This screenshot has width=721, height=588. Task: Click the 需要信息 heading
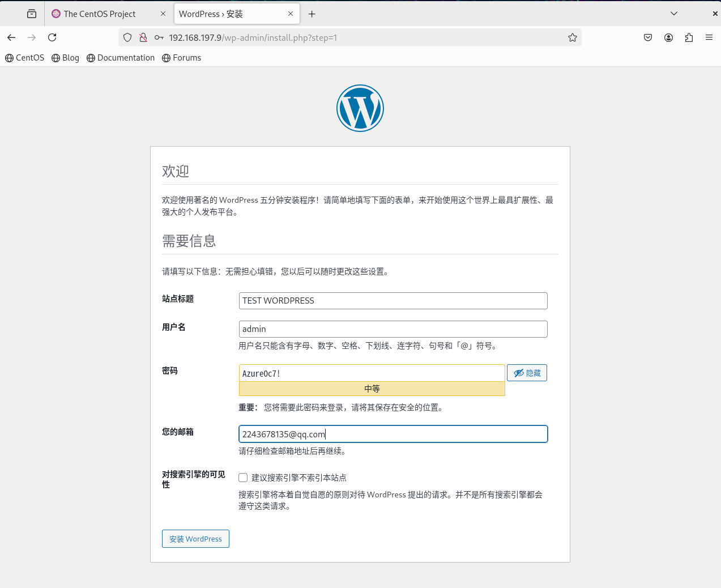[x=189, y=241]
